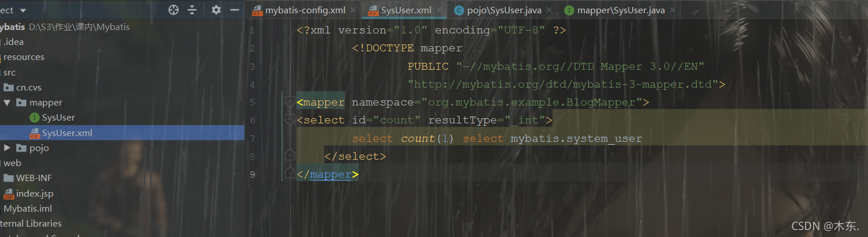Click the pojo package folder icon

pyautogui.click(x=21, y=148)
